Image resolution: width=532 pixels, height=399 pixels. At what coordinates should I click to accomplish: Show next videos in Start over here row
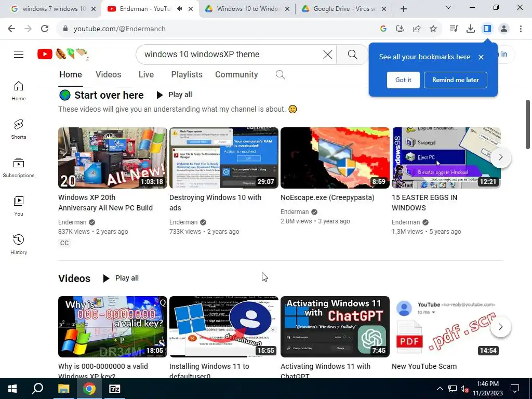(x=500, y=157)
